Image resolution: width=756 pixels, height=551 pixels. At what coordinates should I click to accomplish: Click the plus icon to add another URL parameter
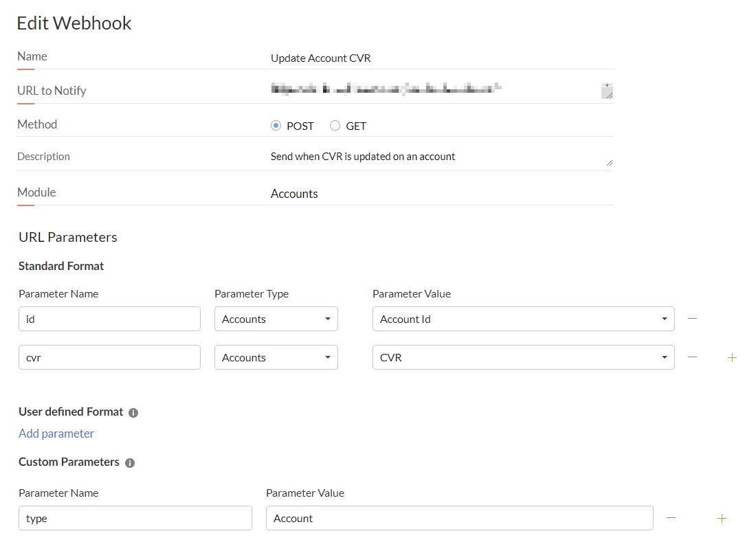pyautogui.click(x=732, y=357)
